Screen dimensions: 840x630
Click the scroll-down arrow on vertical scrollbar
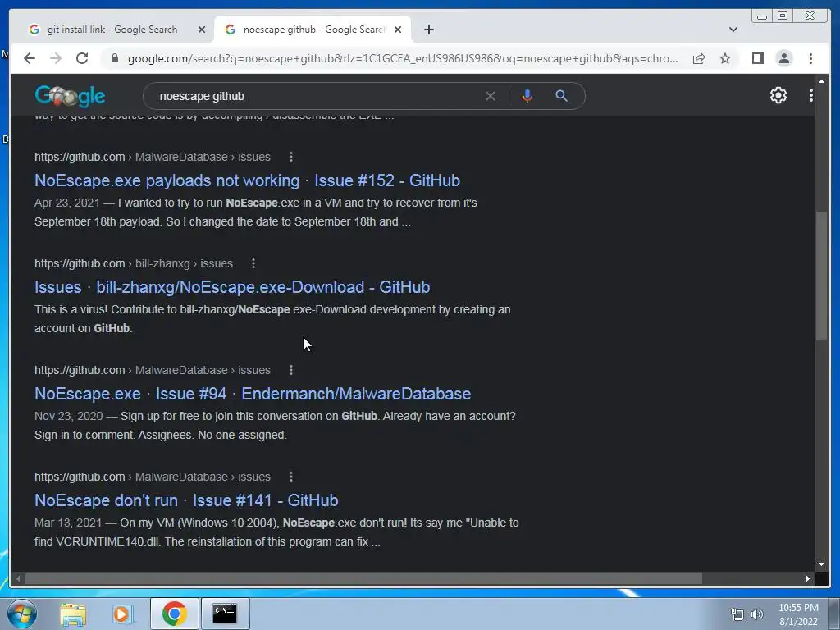[821, 564]
